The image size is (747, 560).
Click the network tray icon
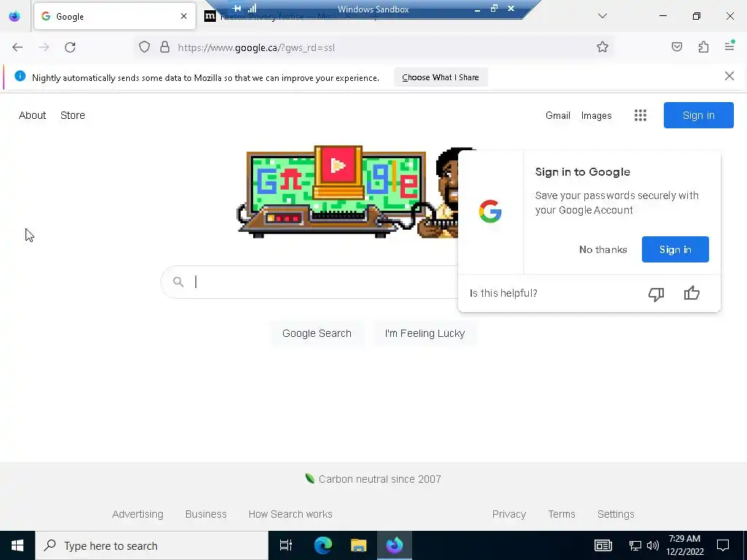635,545
